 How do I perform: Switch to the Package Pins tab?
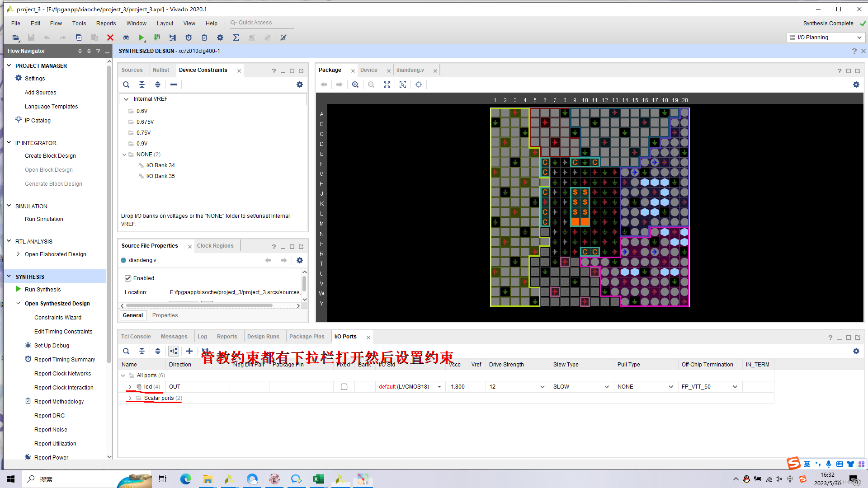pos(307,337)
